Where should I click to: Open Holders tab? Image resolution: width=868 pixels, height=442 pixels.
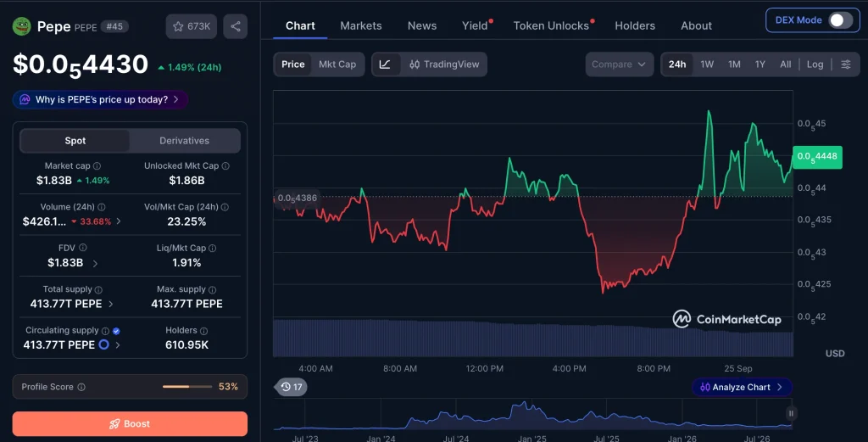[x=635, y=25]
